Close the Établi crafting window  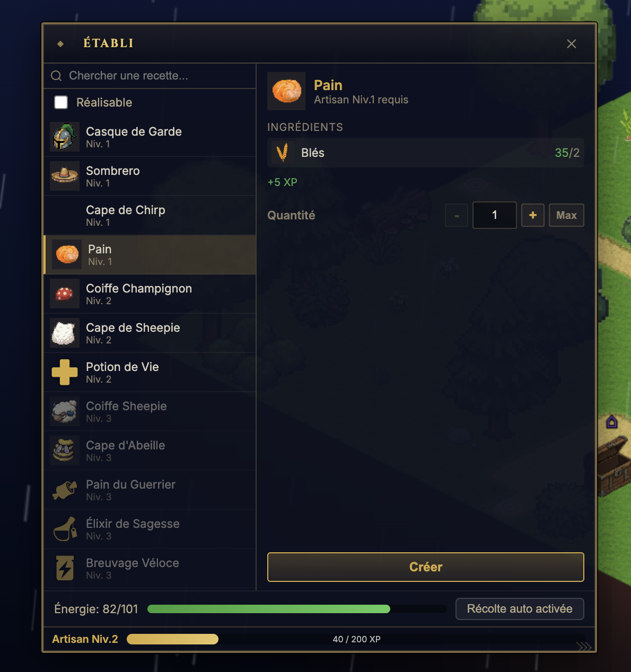click(571, 43)
